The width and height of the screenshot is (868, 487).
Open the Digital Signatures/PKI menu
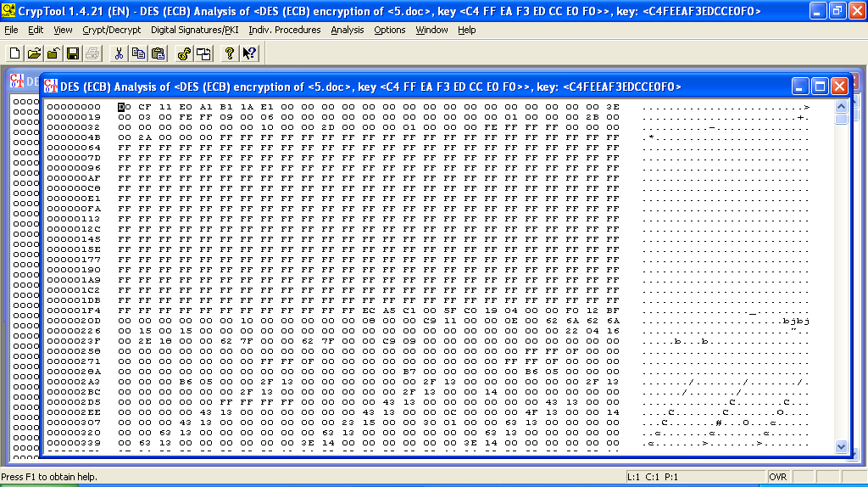coord(195,30)
